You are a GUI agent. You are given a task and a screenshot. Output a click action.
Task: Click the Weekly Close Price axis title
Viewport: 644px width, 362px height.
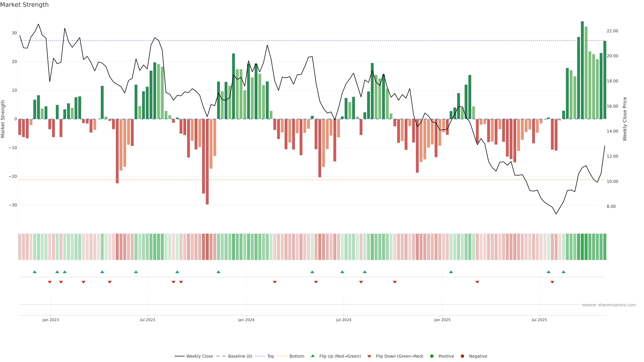[x=625, y=119]
